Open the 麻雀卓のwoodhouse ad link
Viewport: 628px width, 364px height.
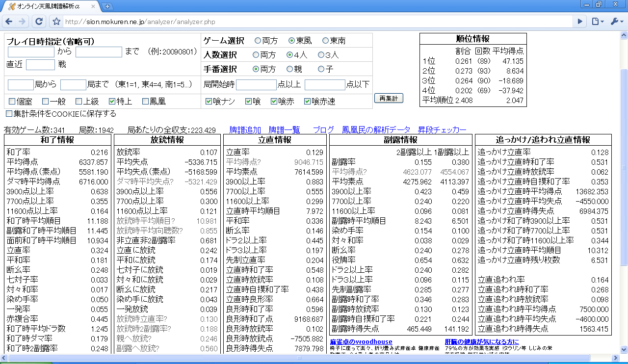click(x=361, y=341)
